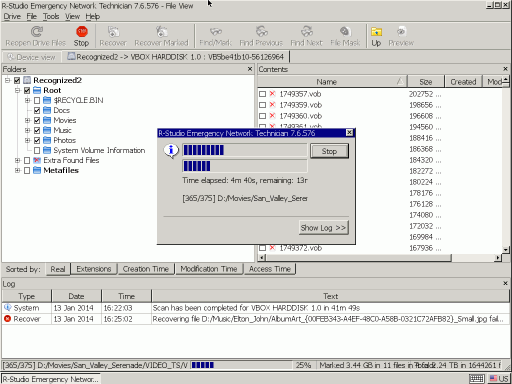Sort by Modification Time tab
Image resolution: width=512 pixels, height=384 pixels.
tap(209, 269)
